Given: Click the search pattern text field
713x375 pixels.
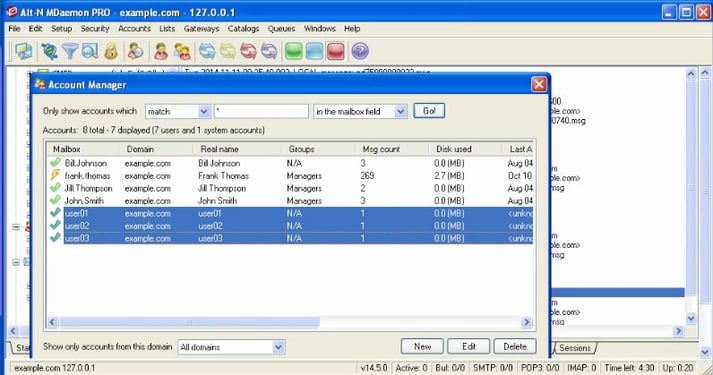Looking at the screenshot, I should click(261, 111).
